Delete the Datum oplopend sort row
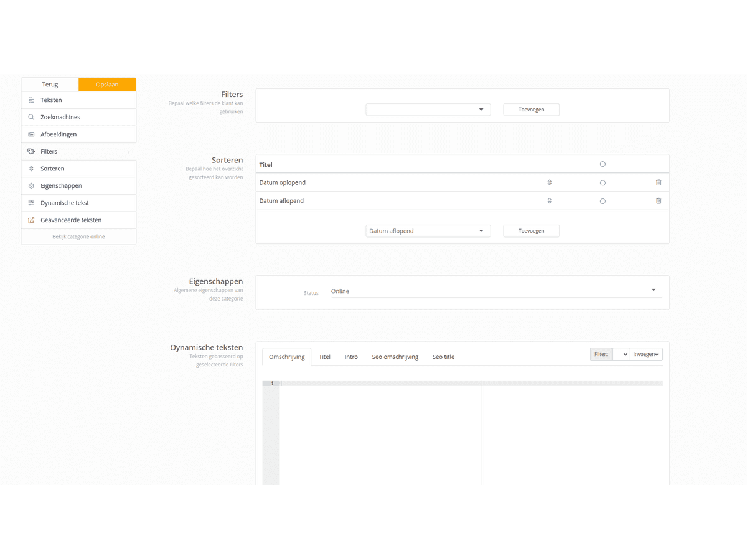The image size is (747, 560). tap(659, 182)
